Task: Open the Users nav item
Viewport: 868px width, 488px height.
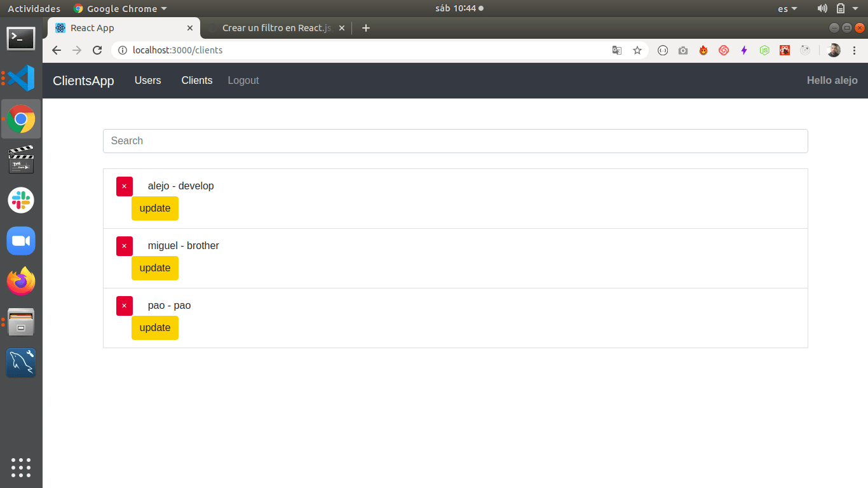Action: pos(147,81)
